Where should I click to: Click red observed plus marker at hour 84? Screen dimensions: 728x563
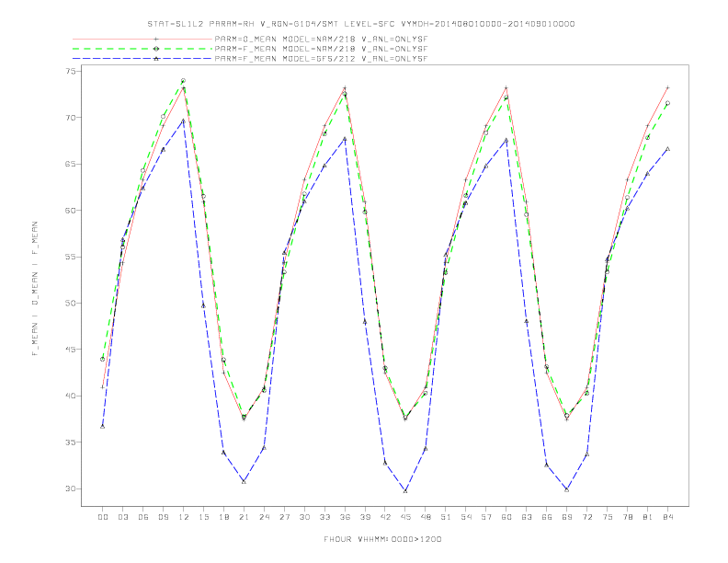(668, 87)
